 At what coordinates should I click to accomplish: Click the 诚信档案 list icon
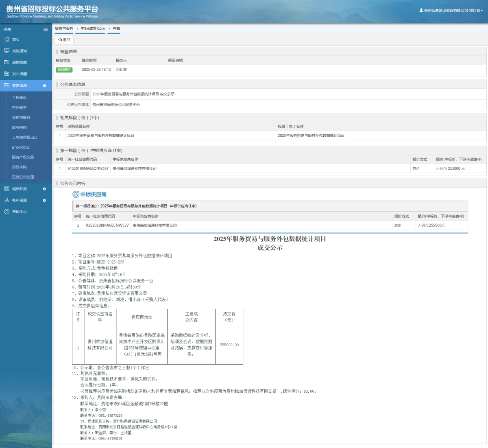click(7, 189)
